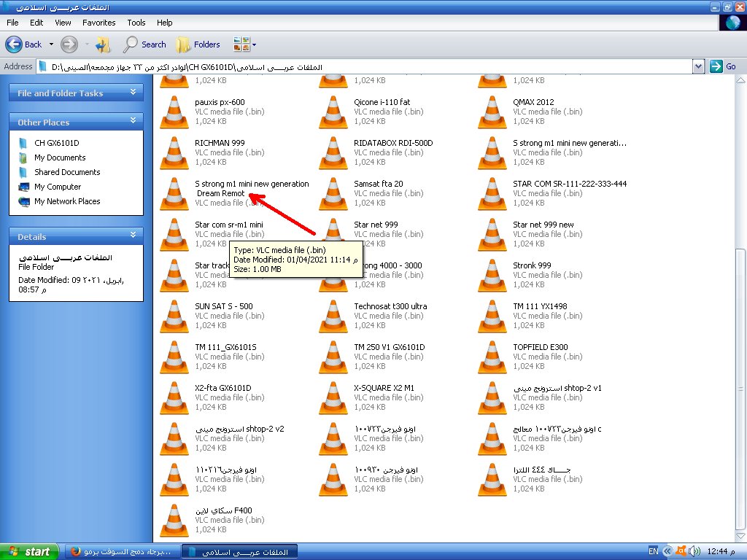747x560 pixels.
Task: Open the Views icon menu
Action: coord(241,44)
